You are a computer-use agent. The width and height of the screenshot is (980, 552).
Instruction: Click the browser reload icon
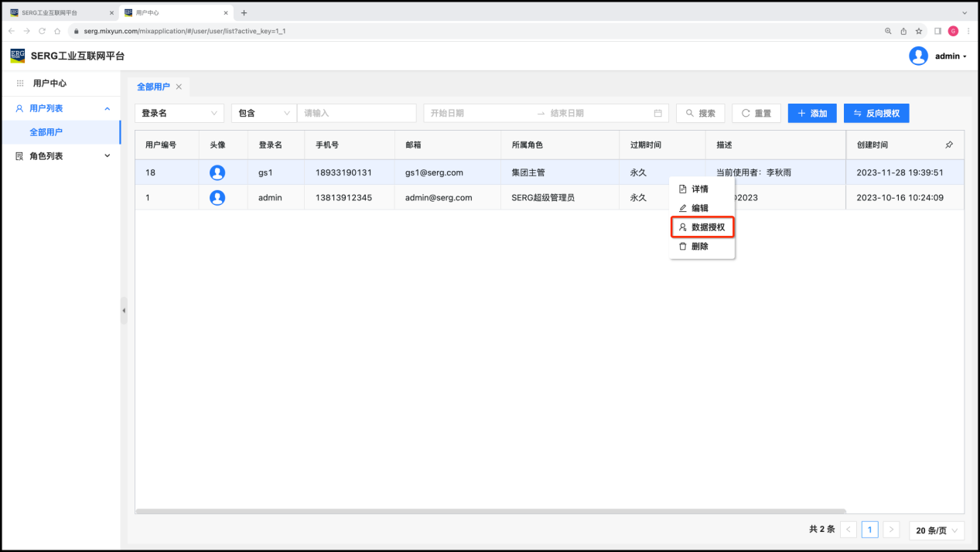point(42,31)
